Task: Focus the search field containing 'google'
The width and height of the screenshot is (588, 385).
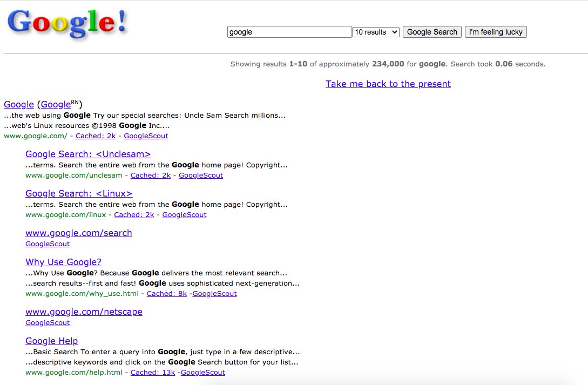Action: point(289,32)
